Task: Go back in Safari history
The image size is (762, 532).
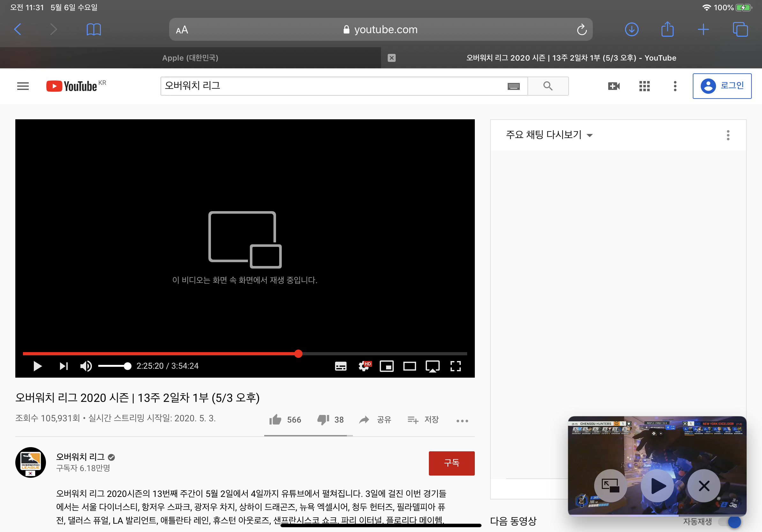Action: click(18, 30)
